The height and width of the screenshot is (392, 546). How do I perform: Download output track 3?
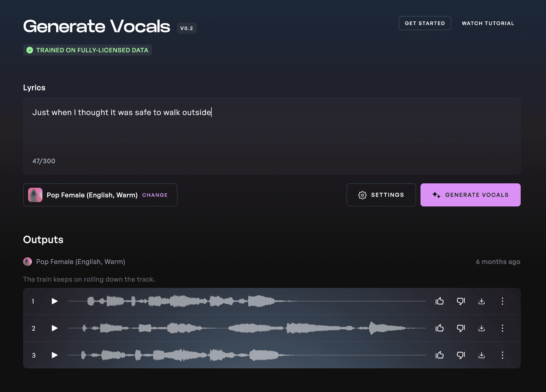(482, 355)
